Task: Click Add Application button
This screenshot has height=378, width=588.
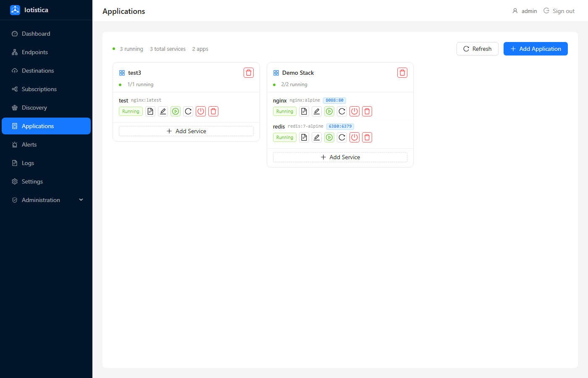Action: click(535, 49)
